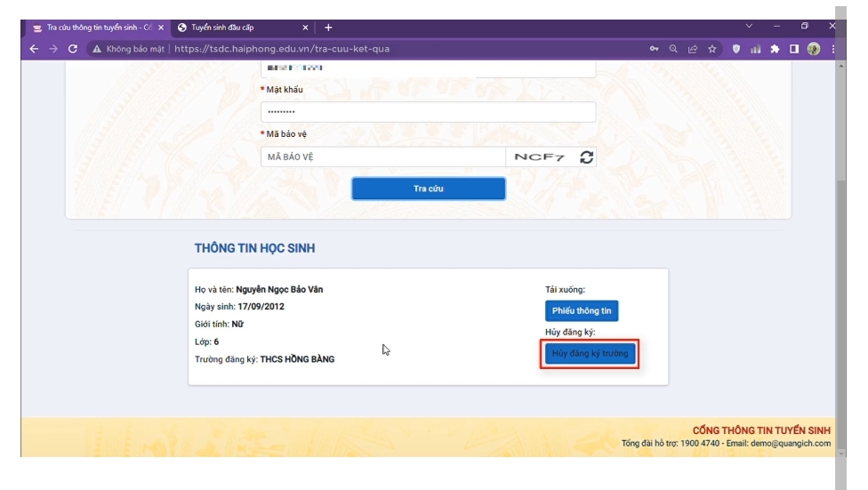Click the 'Mật khẩu' password field
The image size is (868, 490).
pyautogui.click(x=427, y=112)
